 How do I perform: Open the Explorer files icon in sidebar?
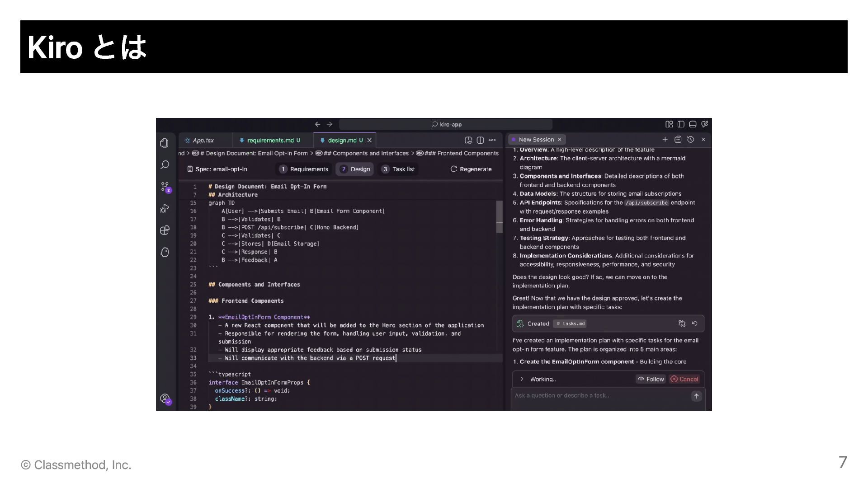click(x=165, y=143)
